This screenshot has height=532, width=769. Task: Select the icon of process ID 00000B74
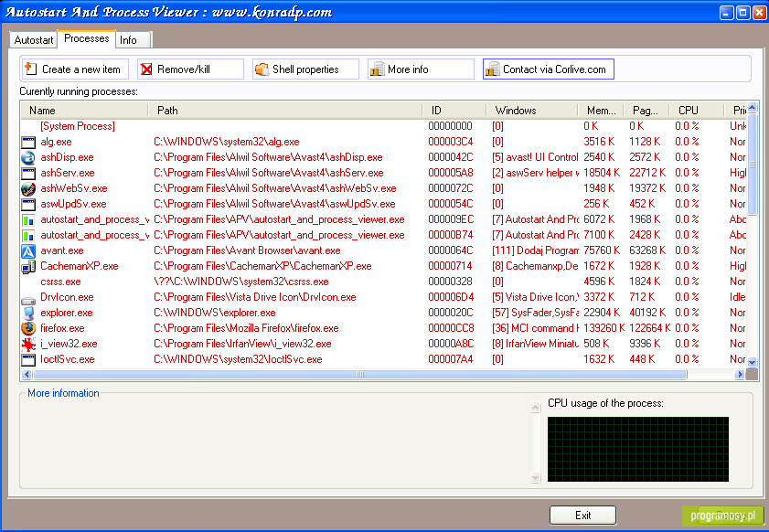(x=28, y=235)
